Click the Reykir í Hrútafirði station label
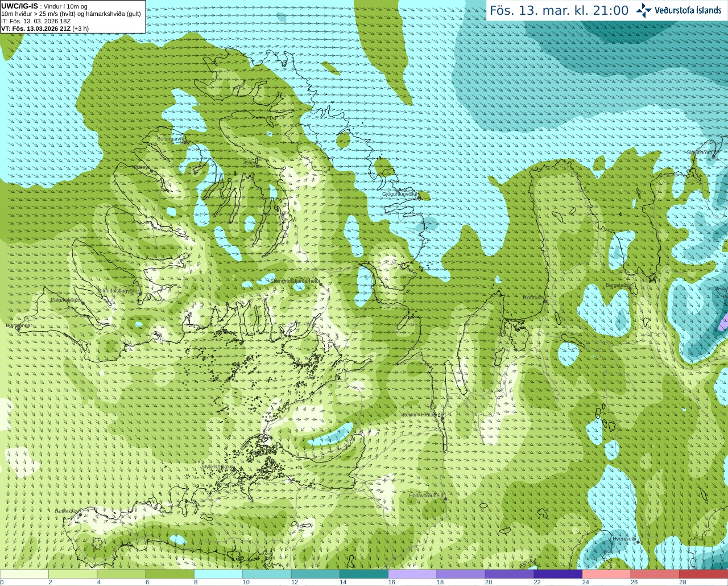The width and height of the screenshot is (728, 586). pos(422,415)
